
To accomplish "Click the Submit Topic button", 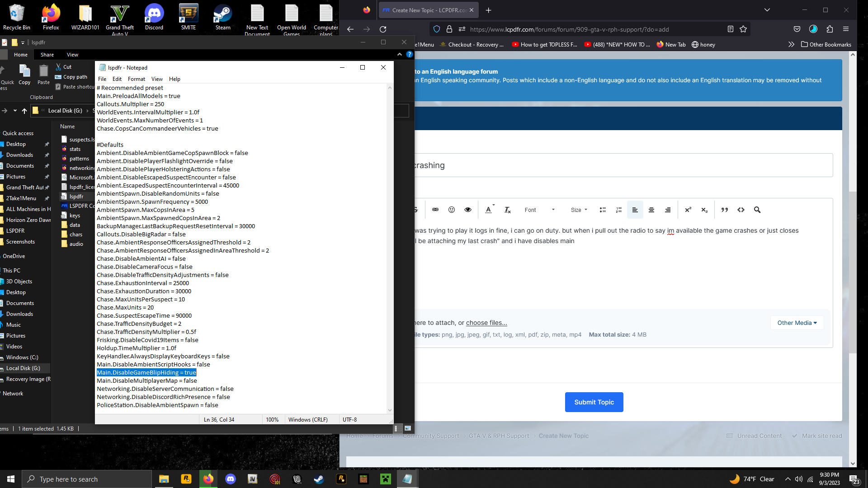I will point(594,402).
